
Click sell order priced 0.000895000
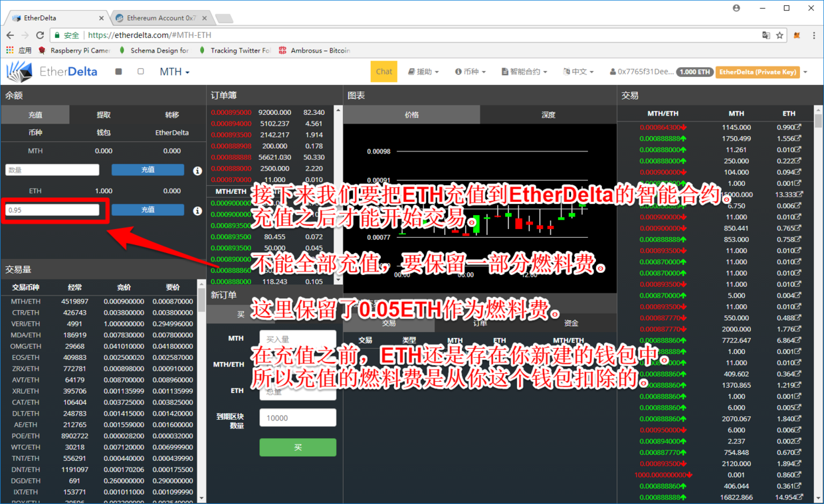[x=270, y=113]
